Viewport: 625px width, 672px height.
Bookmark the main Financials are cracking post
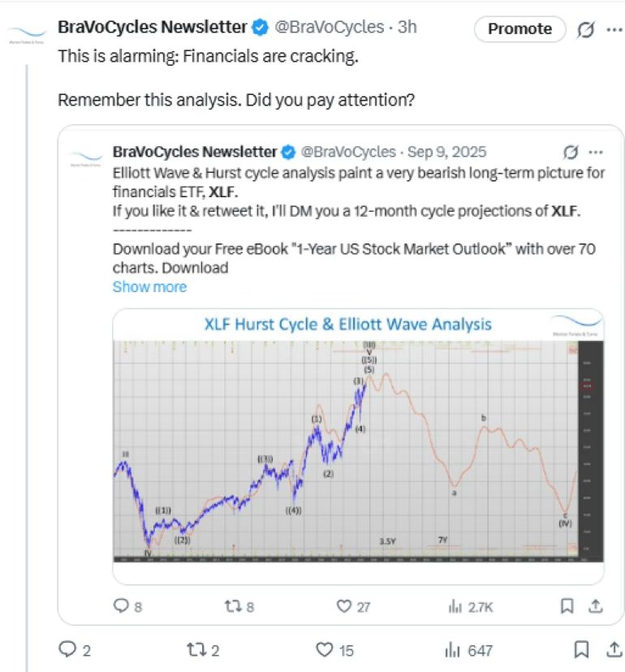pyautogui.click(x=581, y=649)
